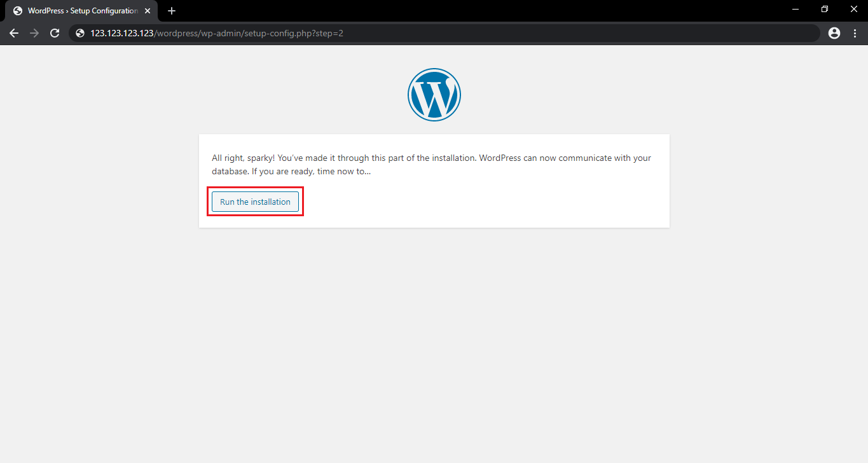The height and width of the screenshot is (463, 868).
Task: Close the browser window
Action: click(853, 10)
